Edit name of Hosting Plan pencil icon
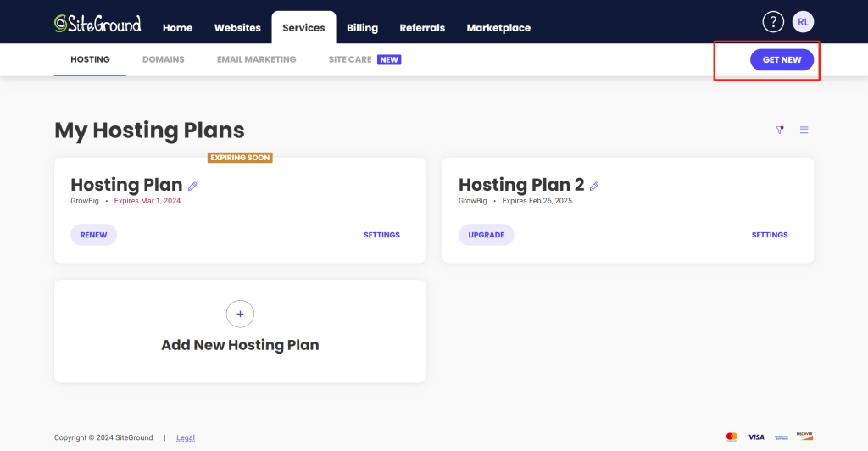Image resolution: width=868 pixels, height=451 pixels. [x=192, y=186]
